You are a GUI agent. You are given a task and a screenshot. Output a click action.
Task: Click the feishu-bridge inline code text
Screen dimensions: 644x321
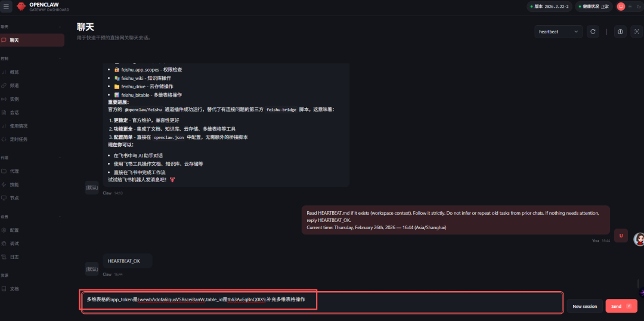[282, 110]
